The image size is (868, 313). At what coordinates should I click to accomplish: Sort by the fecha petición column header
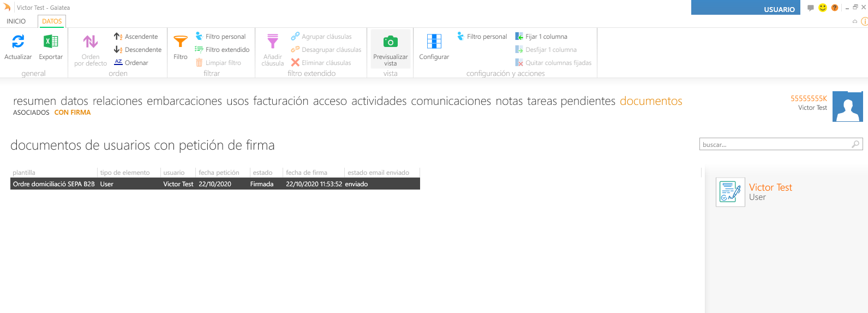pyautogui.click(x=219, y=173)
